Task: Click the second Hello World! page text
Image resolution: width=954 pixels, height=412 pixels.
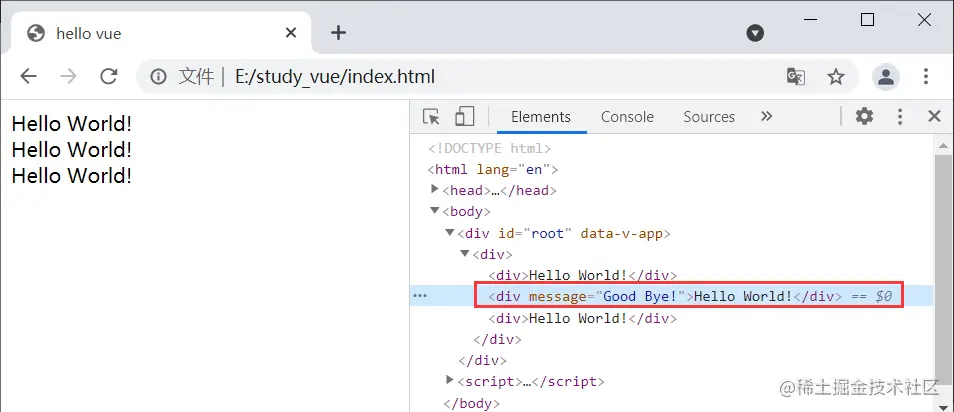Action: coord(72,150)
